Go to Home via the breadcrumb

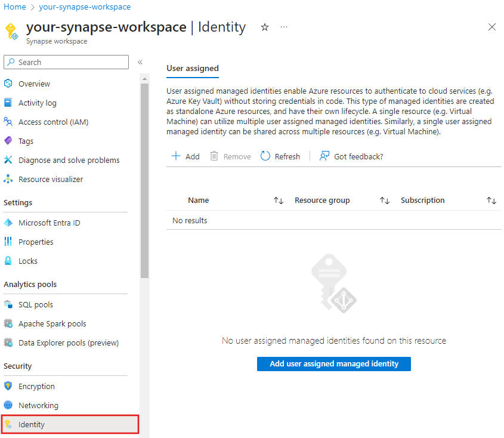coord(14,7)
